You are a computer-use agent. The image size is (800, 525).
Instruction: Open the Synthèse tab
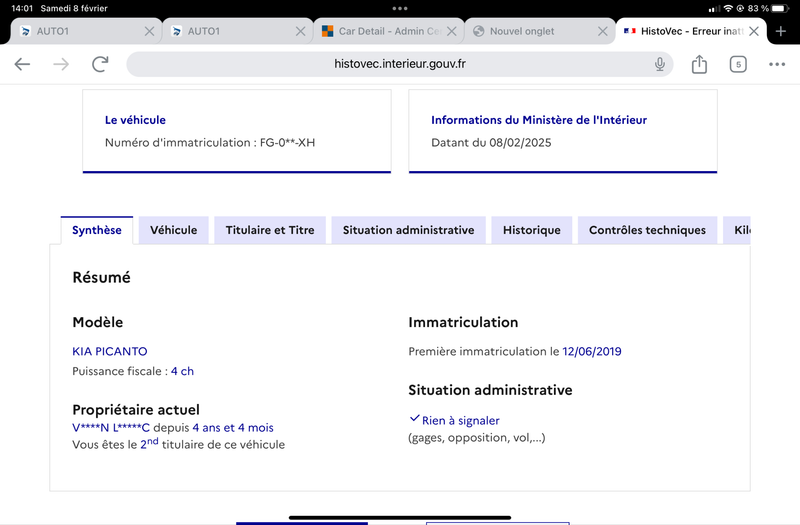point(97,230)
